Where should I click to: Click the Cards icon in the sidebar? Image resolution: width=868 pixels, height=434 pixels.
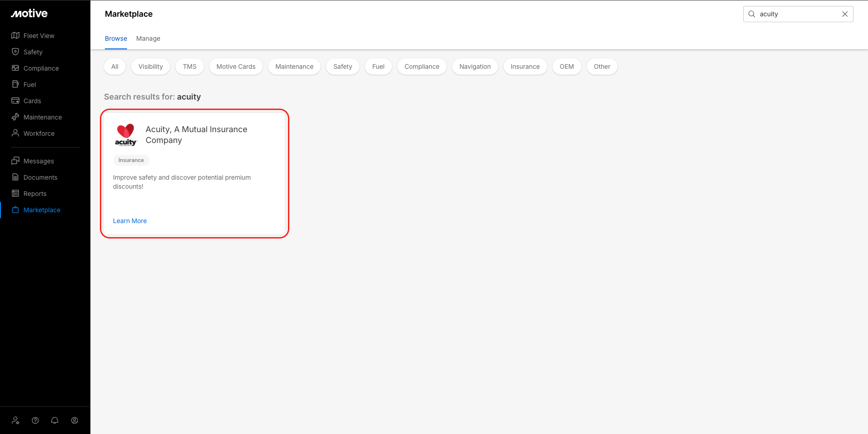pos(15,101)
